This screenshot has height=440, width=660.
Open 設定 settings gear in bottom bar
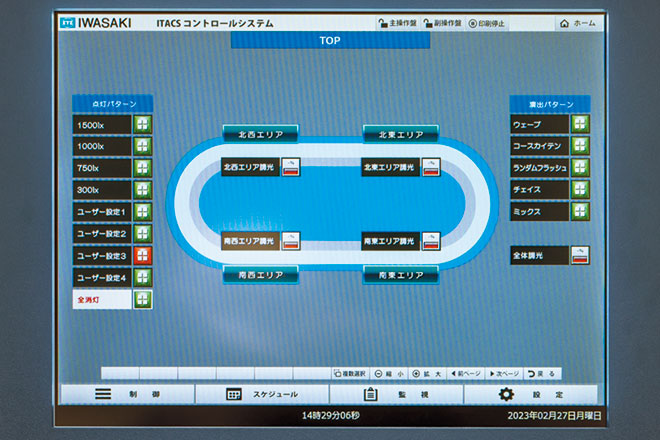pyautogui.click(x=506, y=394)
